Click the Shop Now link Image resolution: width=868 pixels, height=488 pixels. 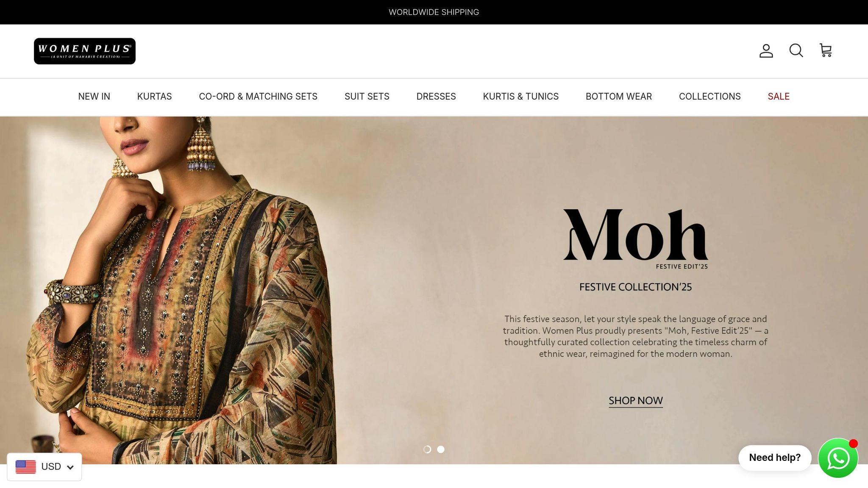click(636, 401)
